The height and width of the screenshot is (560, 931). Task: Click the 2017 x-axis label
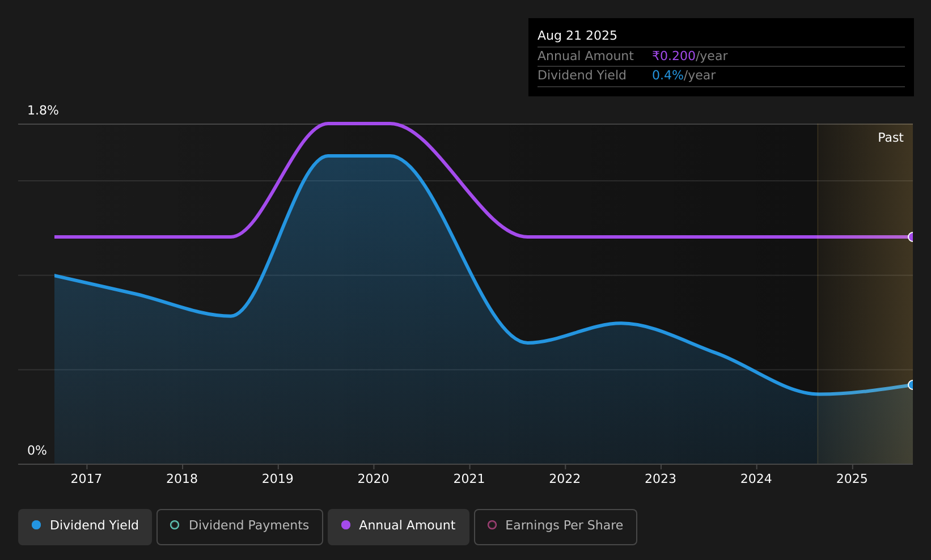(x=86, y=479)
